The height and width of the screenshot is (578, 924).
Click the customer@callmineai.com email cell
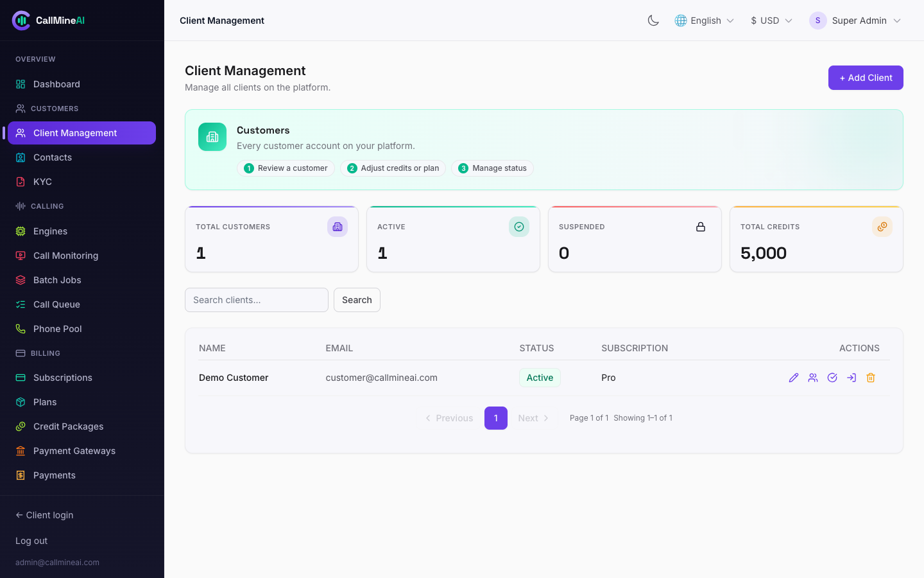click(381, 378)
